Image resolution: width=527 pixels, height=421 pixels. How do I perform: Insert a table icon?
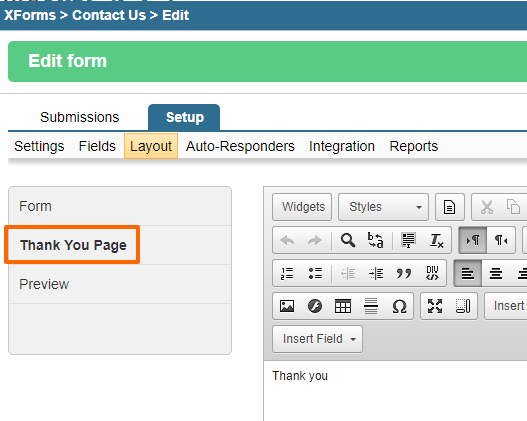tap(343, 306)
